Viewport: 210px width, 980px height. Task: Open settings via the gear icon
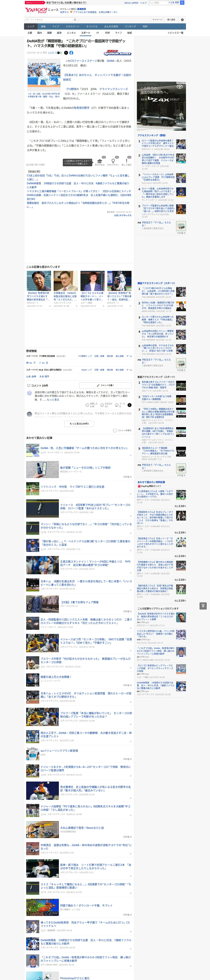[182, 20]
